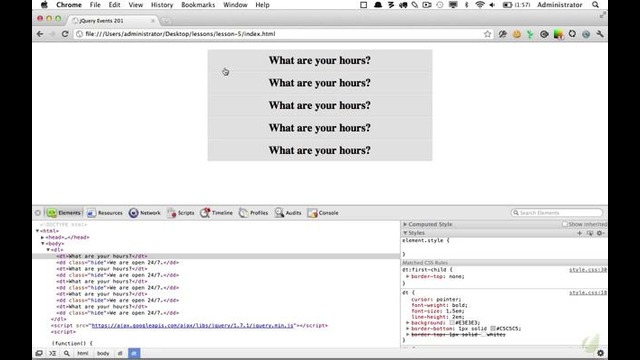This screenshot has width=640, height=360.
Task: Collapse the Styles section
Action: (405, 233)
